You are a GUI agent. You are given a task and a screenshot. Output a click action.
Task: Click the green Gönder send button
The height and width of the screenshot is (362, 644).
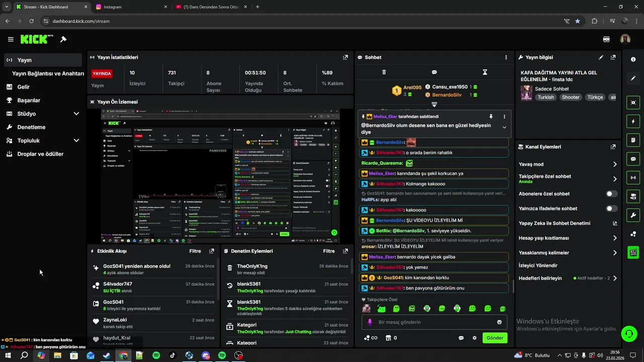pyautogui.click(x=495, y=338)
